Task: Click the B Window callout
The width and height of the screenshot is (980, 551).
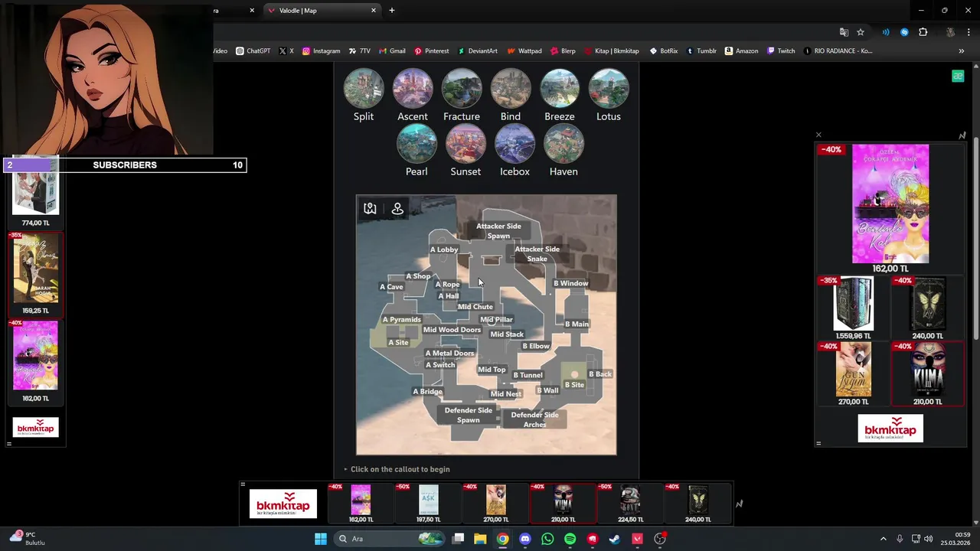Action: click(x=571, y=283)
